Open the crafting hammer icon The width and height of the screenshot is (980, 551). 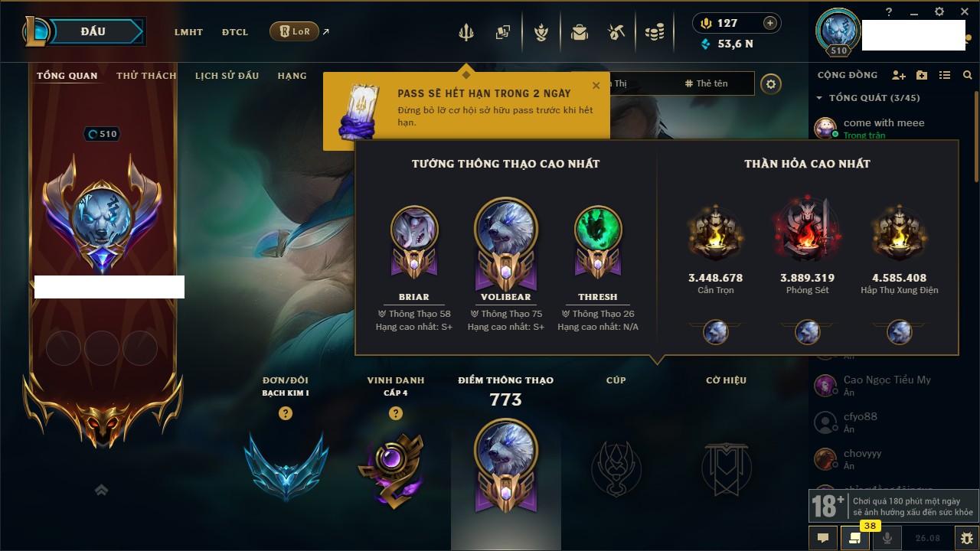point(616,32)
